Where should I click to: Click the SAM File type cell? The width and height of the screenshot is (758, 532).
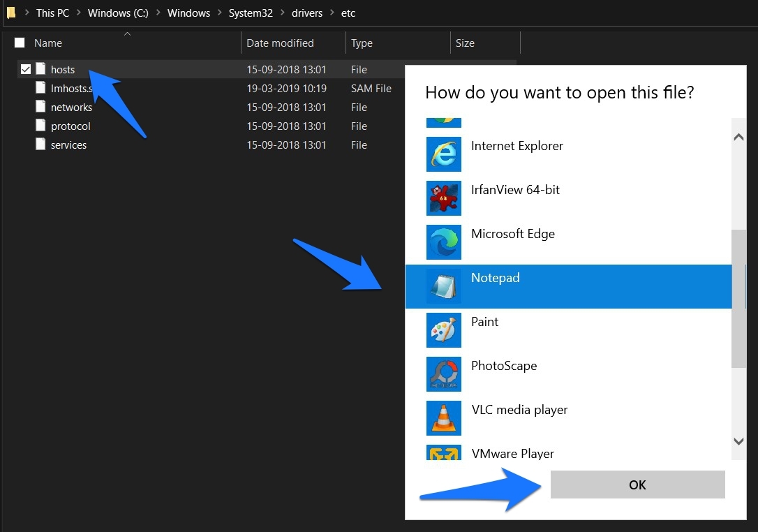[x=371, y=89]
